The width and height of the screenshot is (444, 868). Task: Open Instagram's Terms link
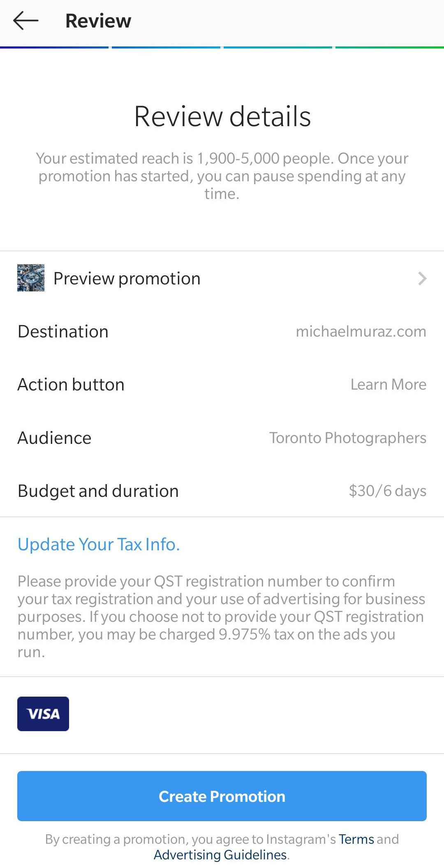pos(356,839)
